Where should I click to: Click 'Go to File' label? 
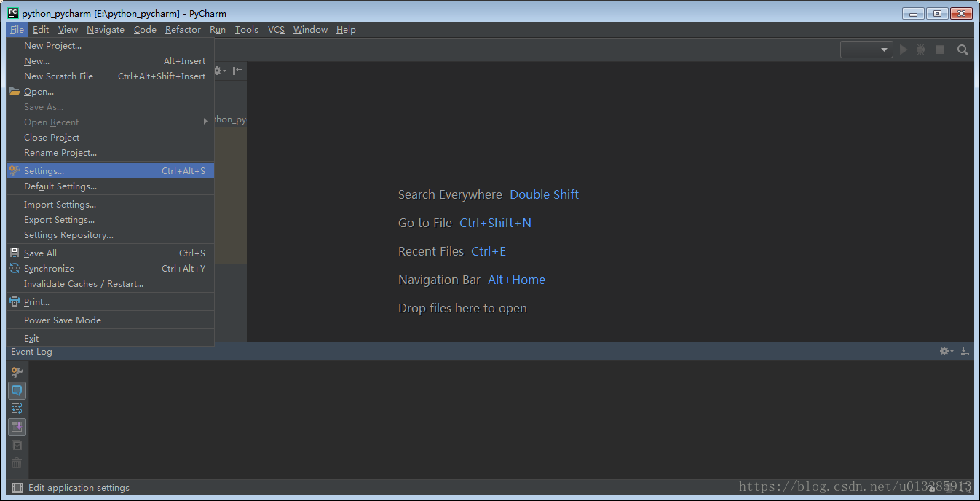pos(425,223)
